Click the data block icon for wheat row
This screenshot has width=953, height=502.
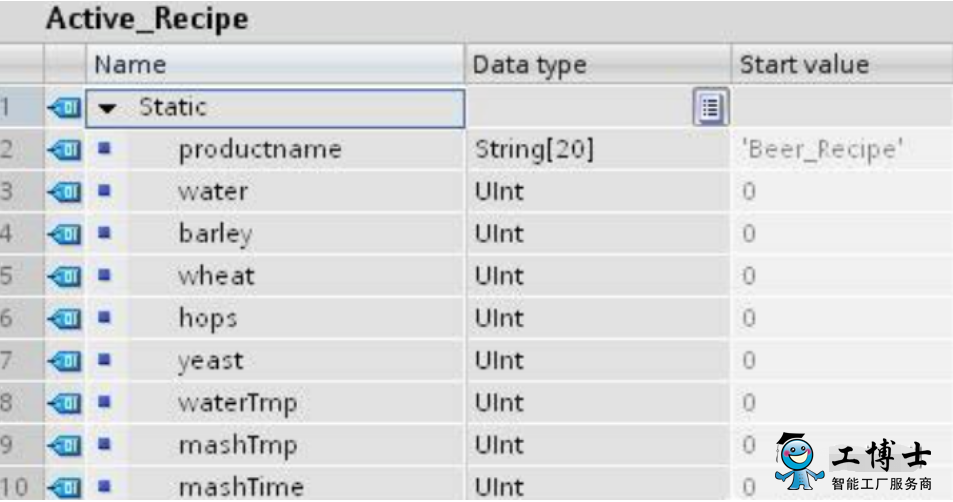64,277
